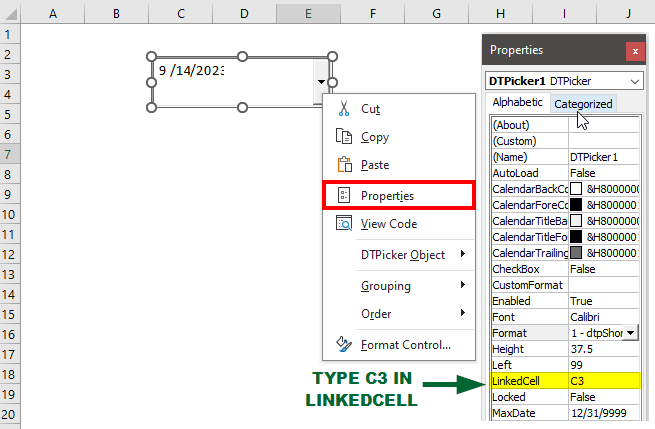Select Format Control... menu entry
Image resolution: width=655 pixels, height=429 pixels.
pos(399,345)
